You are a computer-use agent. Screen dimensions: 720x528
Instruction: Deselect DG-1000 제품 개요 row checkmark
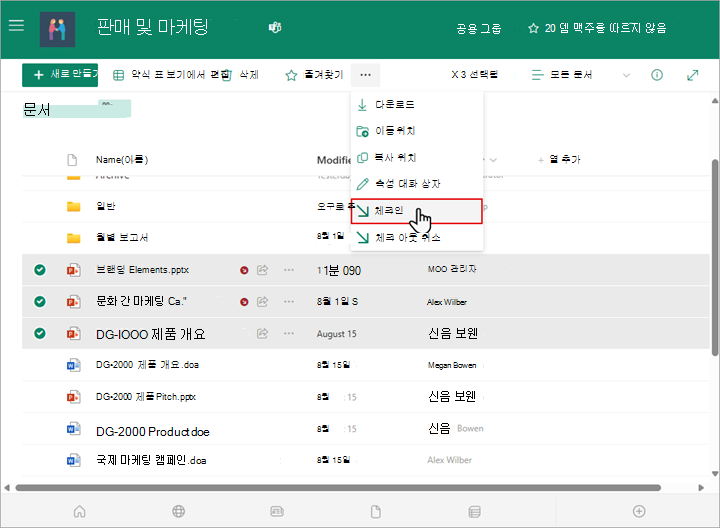(40, 333)
